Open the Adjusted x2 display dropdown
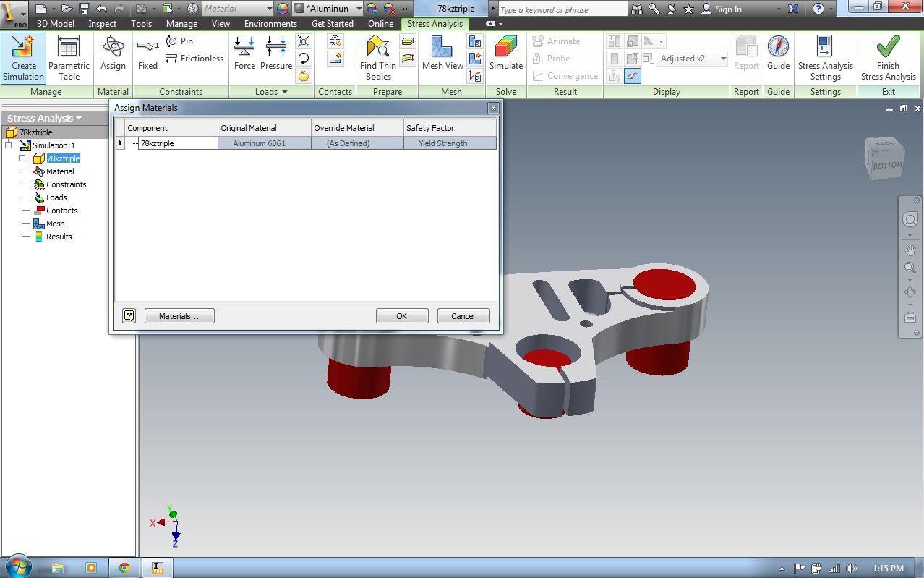 (722, 59)
